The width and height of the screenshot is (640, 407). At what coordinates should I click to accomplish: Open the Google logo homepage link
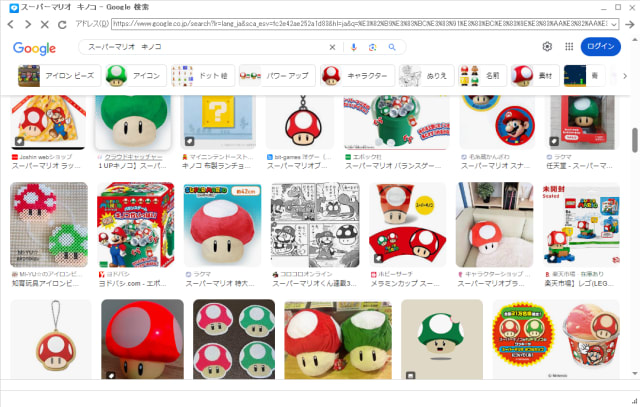point(35,48)
